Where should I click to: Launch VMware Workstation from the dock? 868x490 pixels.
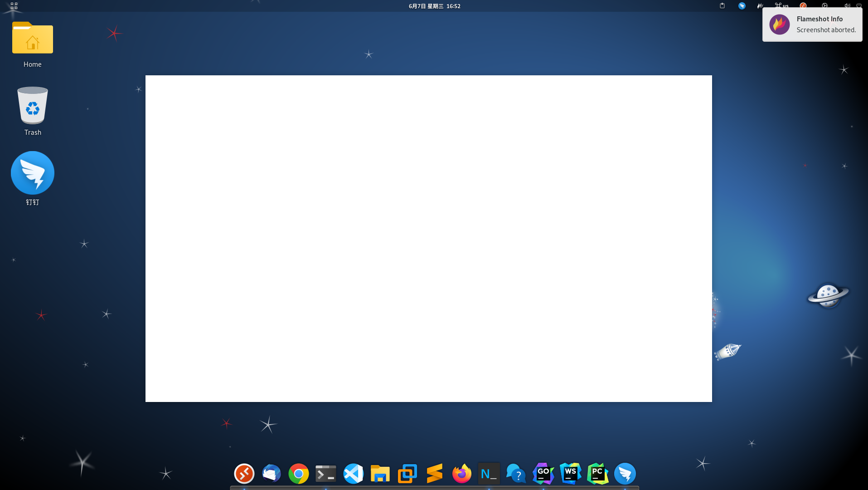(407, 473)
